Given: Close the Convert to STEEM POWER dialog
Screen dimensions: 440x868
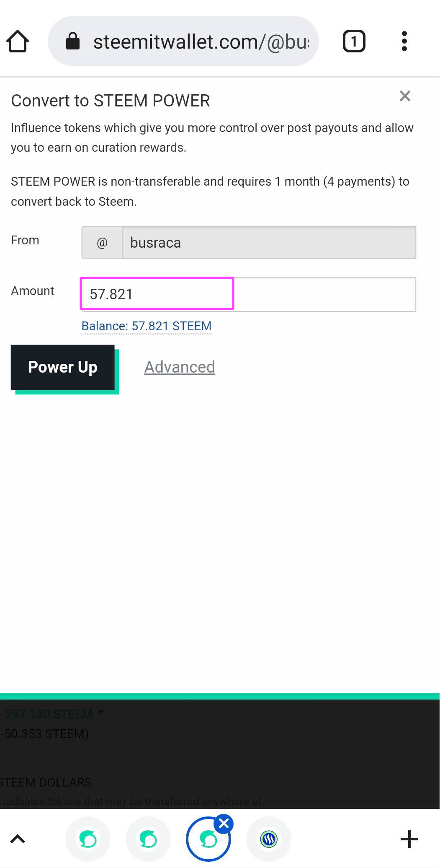Looking at the screenshot, I should (x=405, y=96).
